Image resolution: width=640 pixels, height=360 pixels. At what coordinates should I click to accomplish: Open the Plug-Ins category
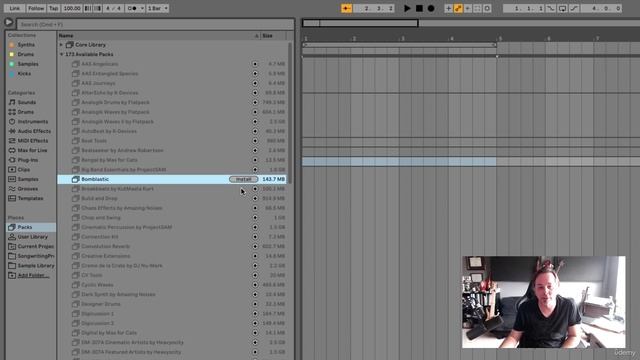28,160
